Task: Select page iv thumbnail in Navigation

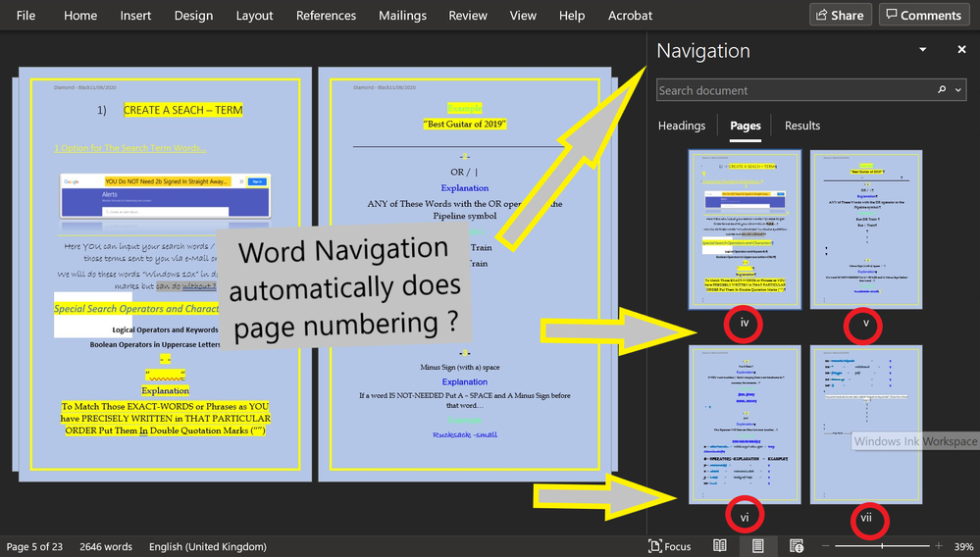Action: (745, 229)
